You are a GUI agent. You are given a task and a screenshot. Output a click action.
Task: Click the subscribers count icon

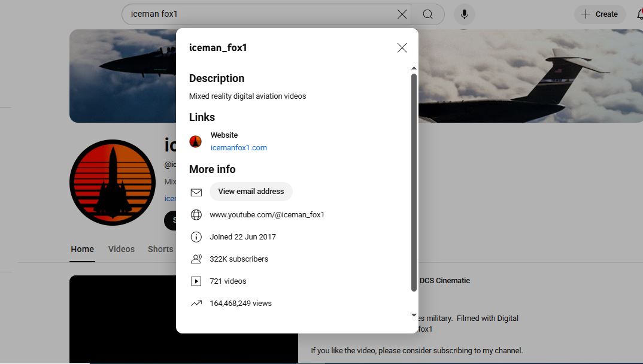click(x=196, y=259)
